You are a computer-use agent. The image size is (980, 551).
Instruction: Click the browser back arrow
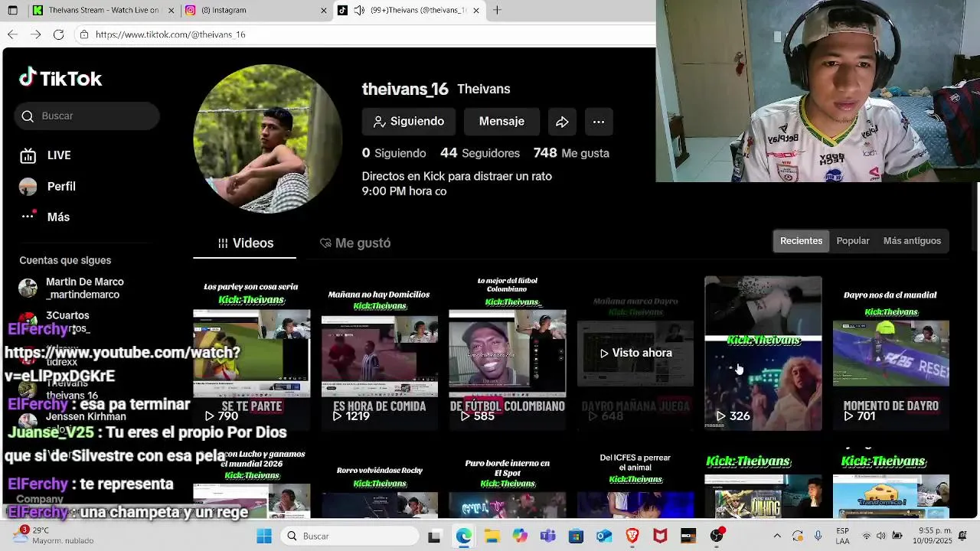pos(12,34)
